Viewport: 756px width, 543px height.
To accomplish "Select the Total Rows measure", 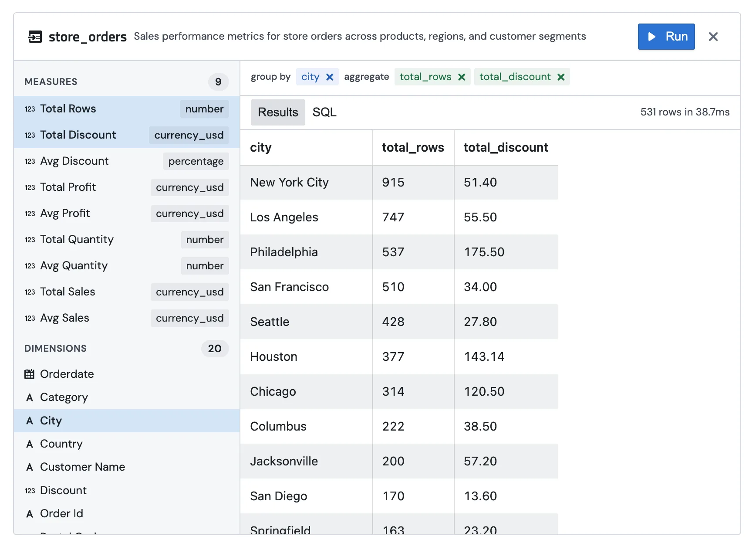I will pos(127,109).
